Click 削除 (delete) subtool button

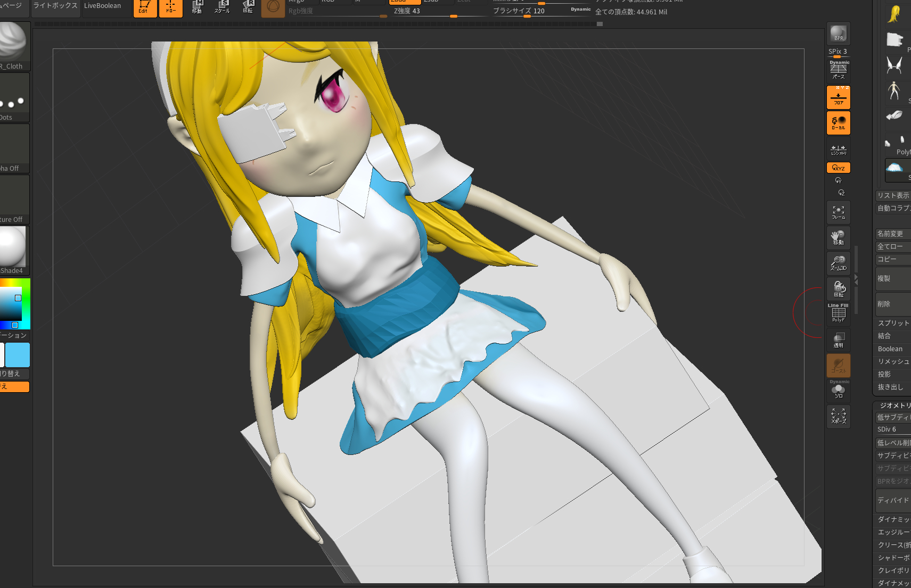[893, 304]
